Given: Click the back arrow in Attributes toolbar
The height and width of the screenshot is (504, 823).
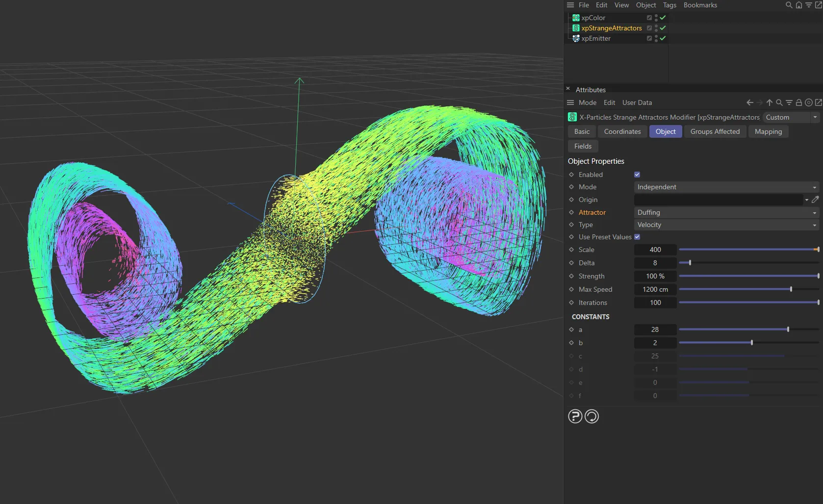Looking at the screenshot, I should tap(749, 102).
